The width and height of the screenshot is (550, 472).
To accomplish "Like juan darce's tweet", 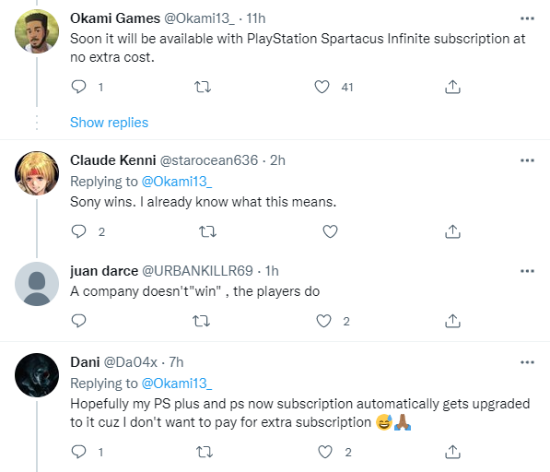I will pyautogui.click(x=323, y=321).
